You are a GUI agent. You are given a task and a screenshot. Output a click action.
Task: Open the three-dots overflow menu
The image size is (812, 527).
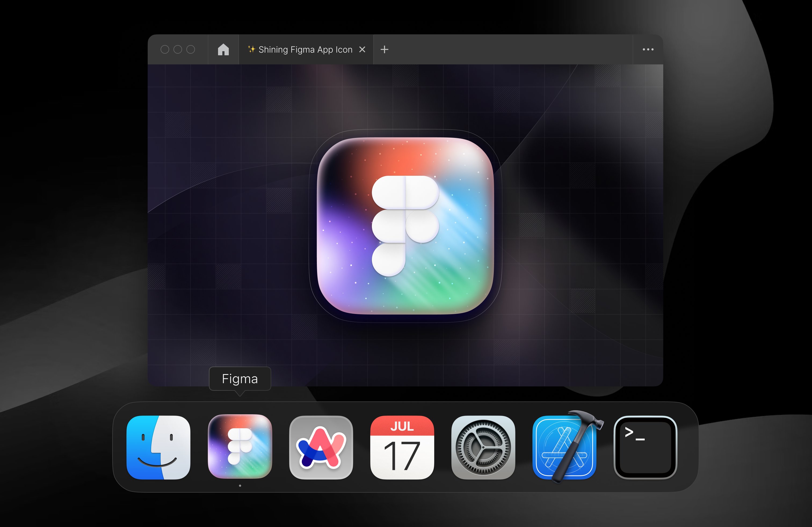[648, 49]
